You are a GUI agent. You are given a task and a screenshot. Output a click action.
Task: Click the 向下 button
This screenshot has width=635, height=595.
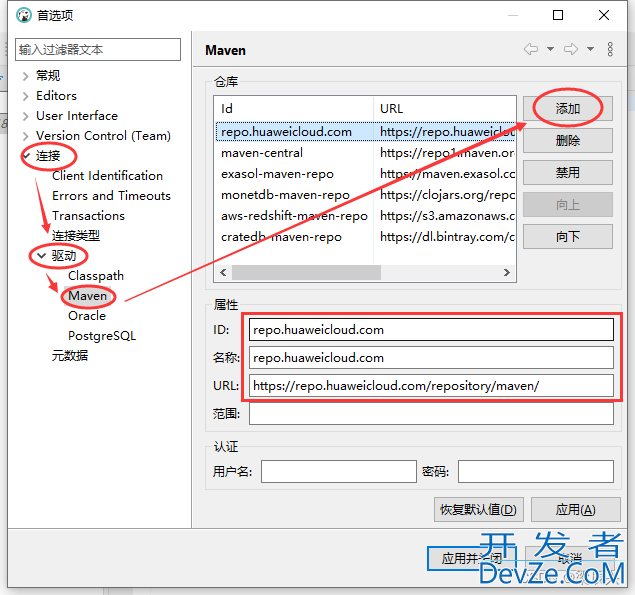[x=568, y=237]
